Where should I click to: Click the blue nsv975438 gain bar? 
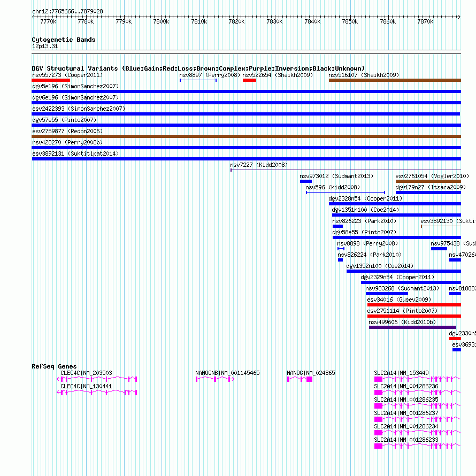click(439, 249)
